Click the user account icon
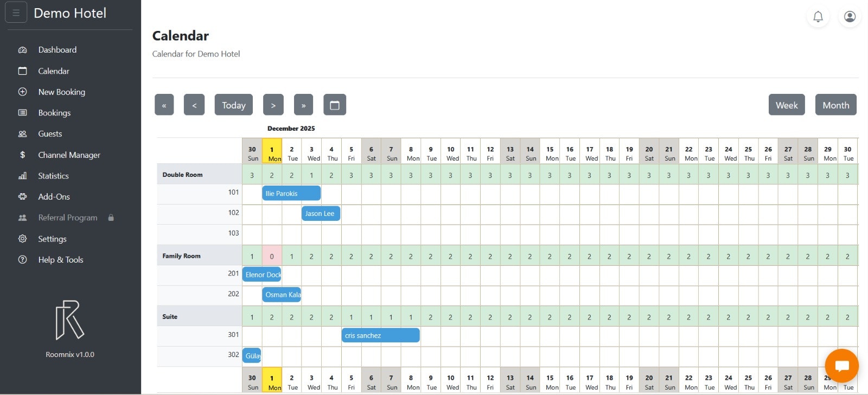The height and width of the screenshot is (395, 868). (x=850, y=17)
